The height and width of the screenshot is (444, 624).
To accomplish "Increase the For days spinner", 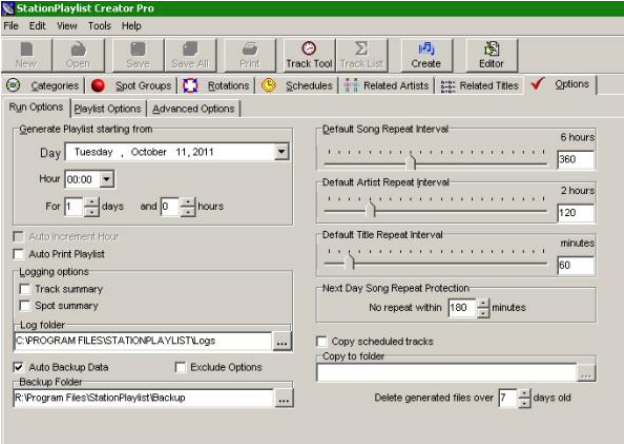I will tap(92, 202).
